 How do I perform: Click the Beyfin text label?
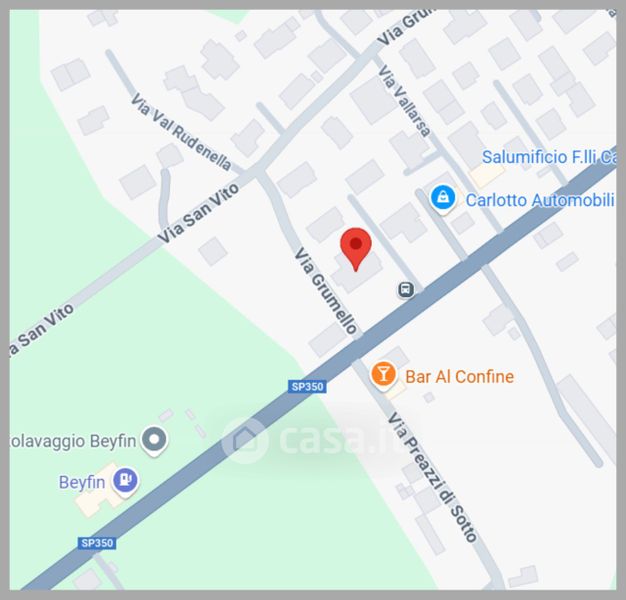point(82,482)
